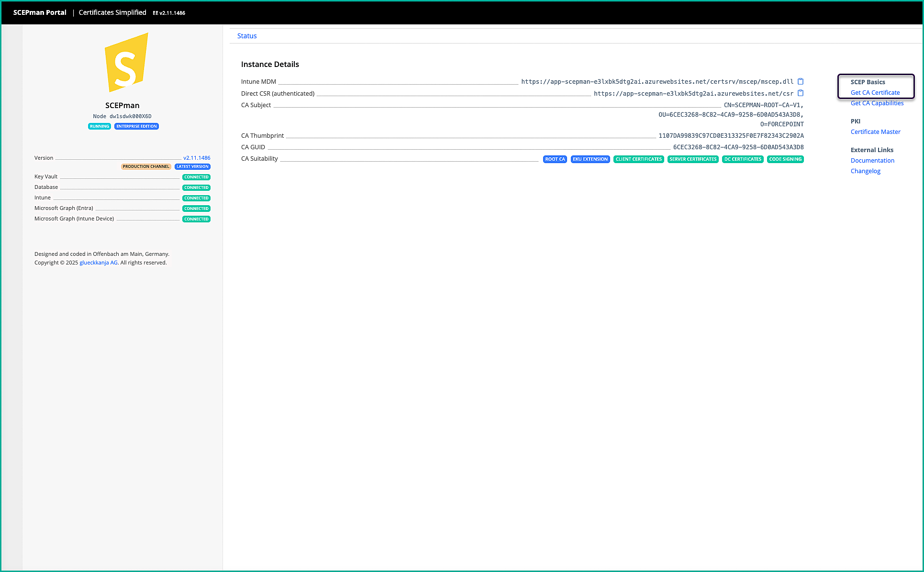
Task: Click the RUNNING status badge
Action: [100, 126]
